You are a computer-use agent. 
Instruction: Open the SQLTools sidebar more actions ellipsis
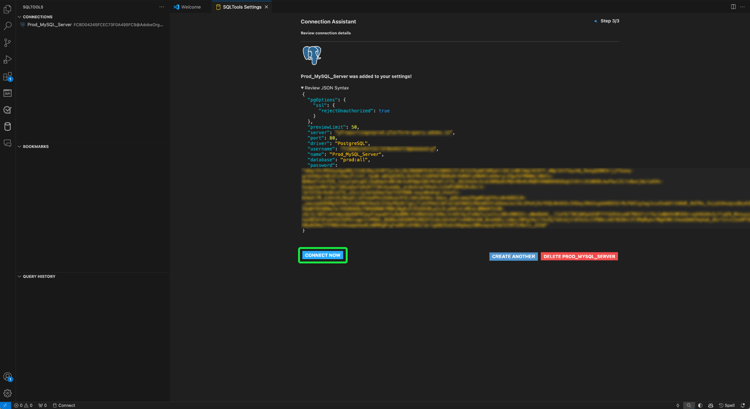point(162,7)
